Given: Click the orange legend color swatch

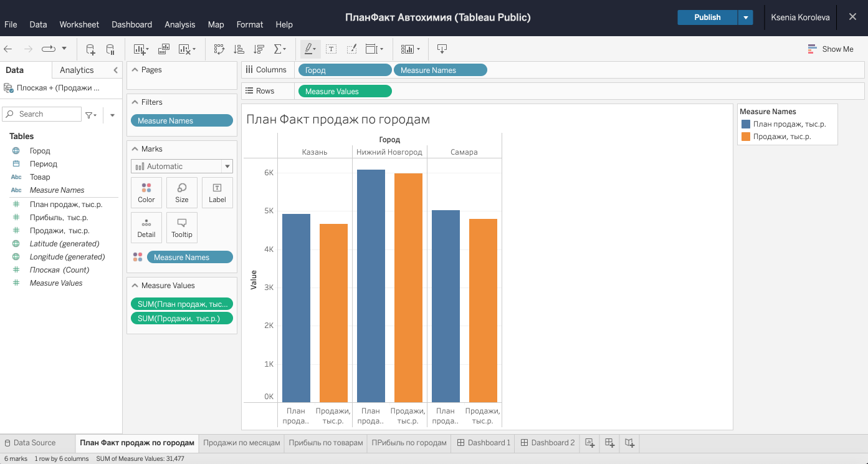Looking at the screenshot, I should pyautogui.click(x=746, y=137).
